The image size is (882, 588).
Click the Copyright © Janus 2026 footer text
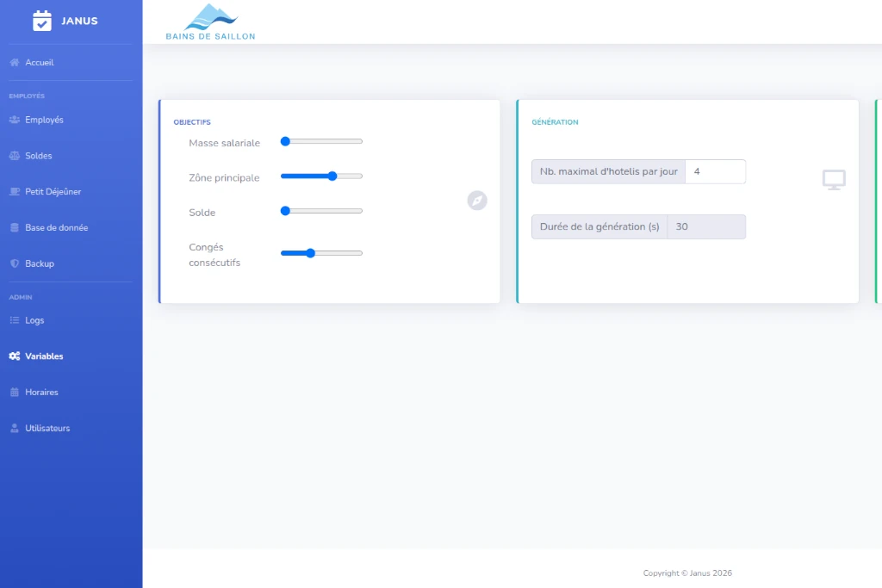coord(687,573)
